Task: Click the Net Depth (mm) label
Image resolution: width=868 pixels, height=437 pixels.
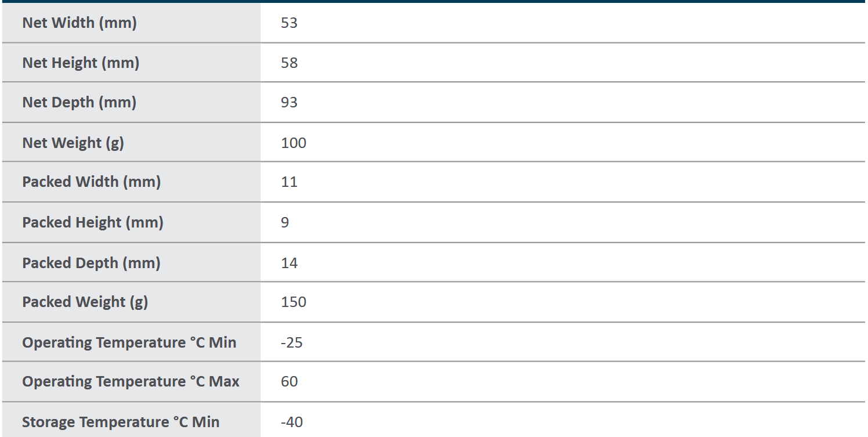Action: pos(79,102)
